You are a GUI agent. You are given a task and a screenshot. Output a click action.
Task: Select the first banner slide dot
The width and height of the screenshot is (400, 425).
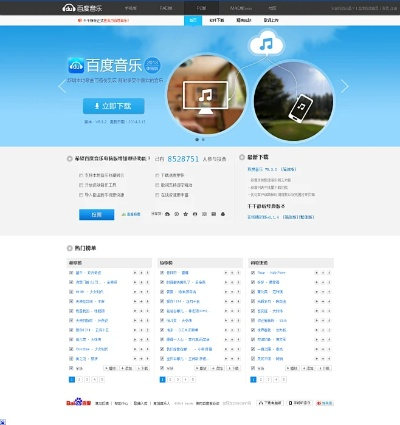197,139
